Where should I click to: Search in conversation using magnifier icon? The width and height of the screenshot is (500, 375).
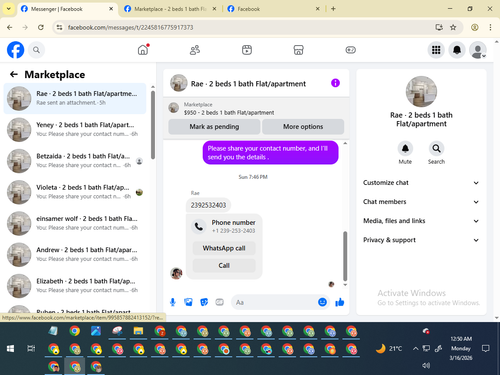[x=436, y=149]
